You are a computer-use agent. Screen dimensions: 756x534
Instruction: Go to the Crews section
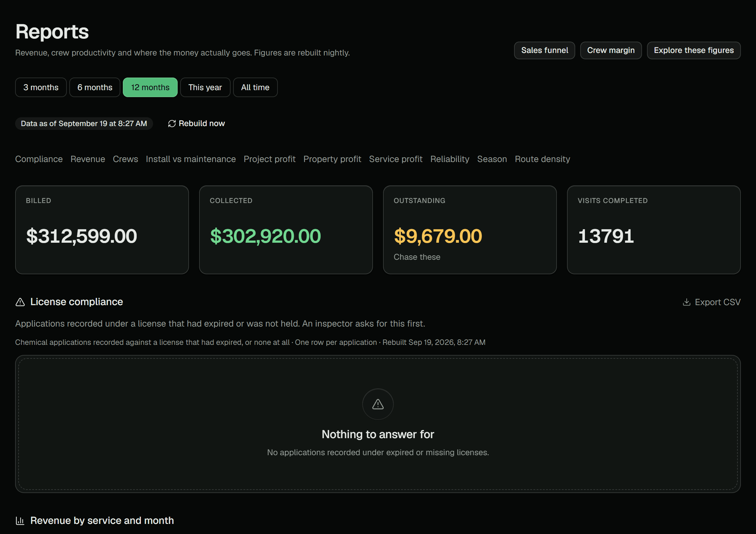tap(125, 159)
